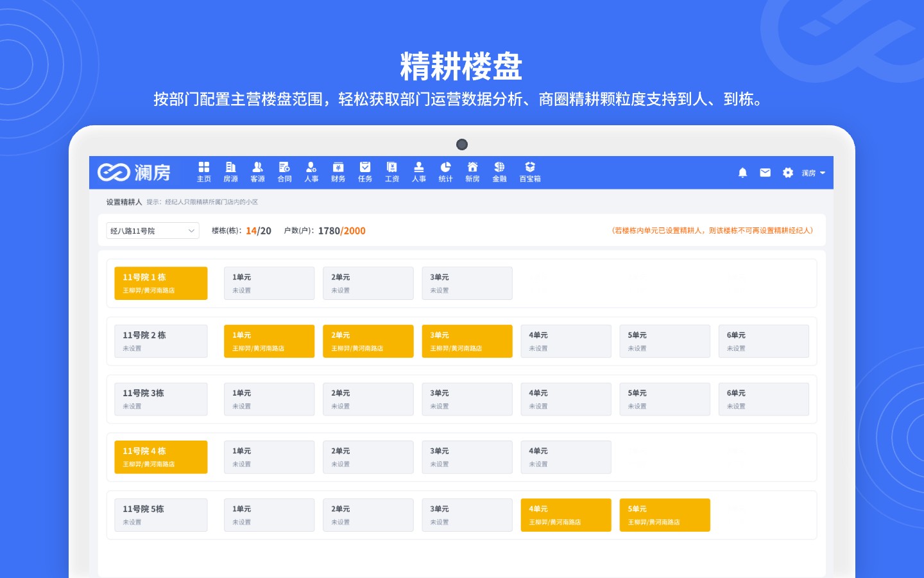
Task: Select the highlighted 11号院 1栋 card
Action: (160, 283)
